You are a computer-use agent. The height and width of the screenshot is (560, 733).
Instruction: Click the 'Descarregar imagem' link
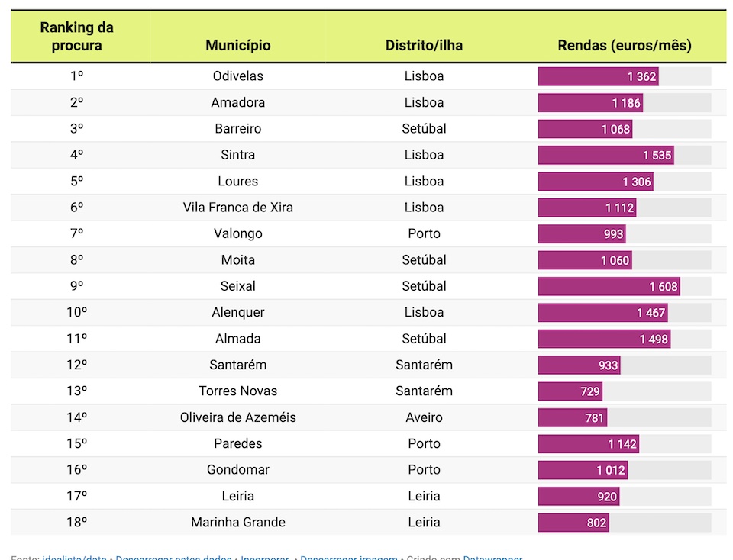point(349,558)
